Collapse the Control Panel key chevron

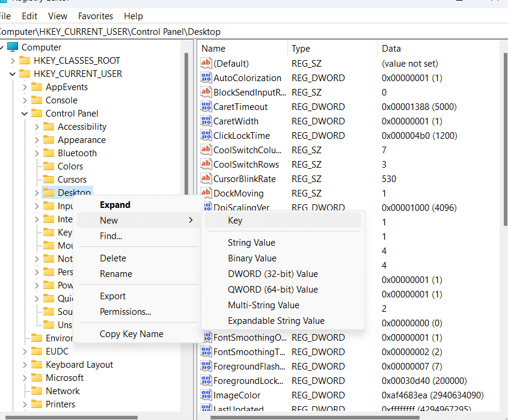point(25,114)
